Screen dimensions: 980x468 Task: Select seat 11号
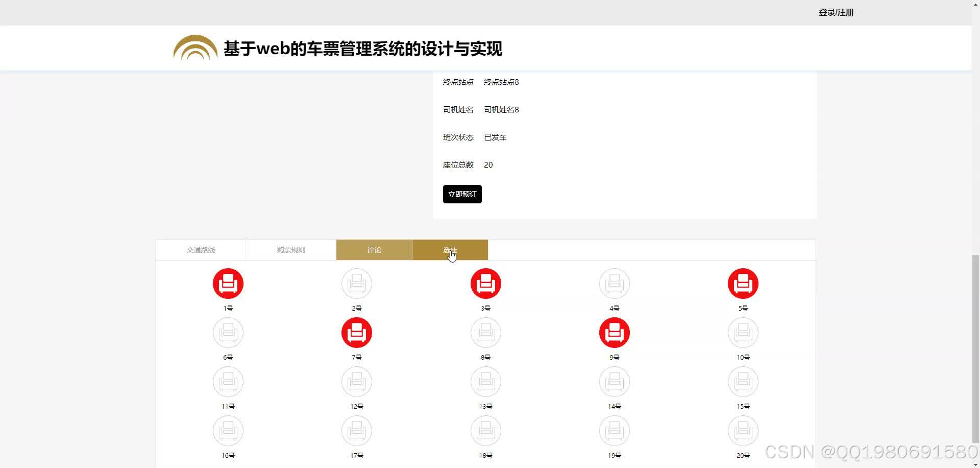tap(228, 382)
